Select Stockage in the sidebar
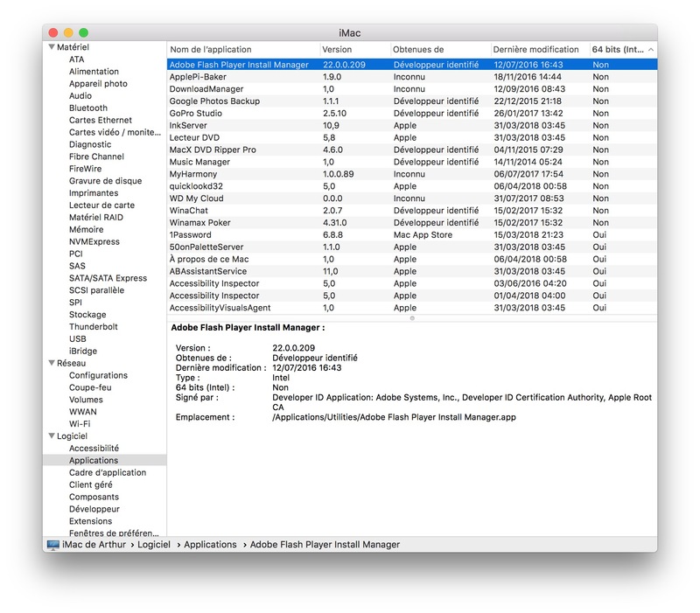Viewport: 700px width, 613px height. click(x=87, y=315)
